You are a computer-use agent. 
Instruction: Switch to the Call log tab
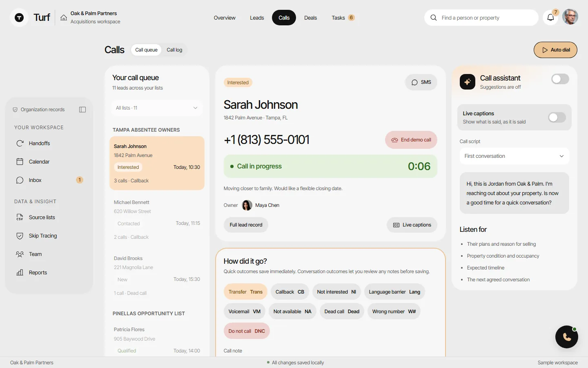coord(174,50)
